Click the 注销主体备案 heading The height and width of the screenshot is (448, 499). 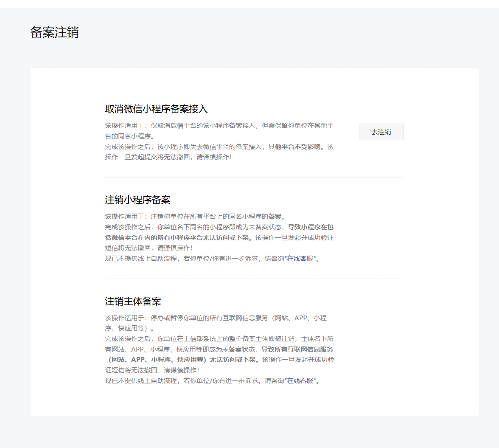click(133, 301)
